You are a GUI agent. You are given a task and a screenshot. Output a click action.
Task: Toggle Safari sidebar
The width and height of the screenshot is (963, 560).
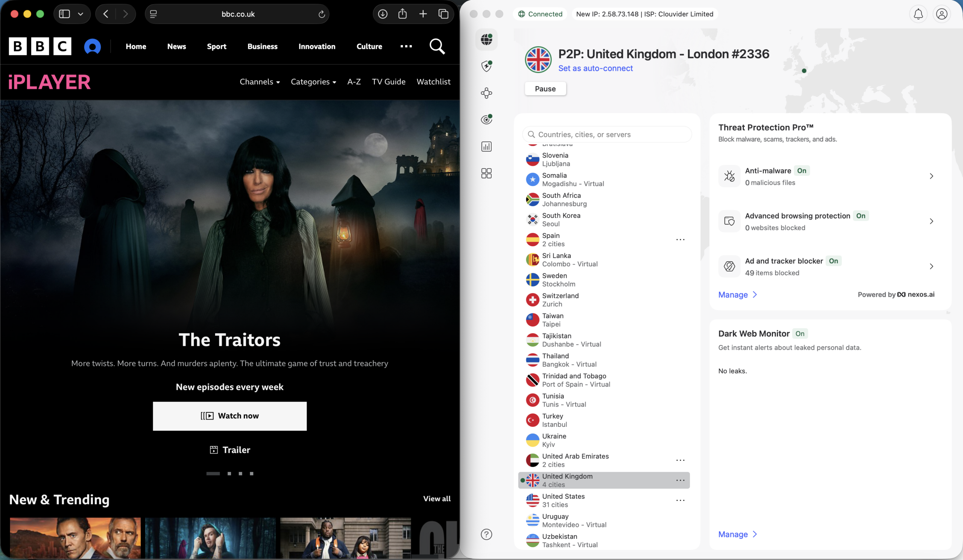pos(64,14)
